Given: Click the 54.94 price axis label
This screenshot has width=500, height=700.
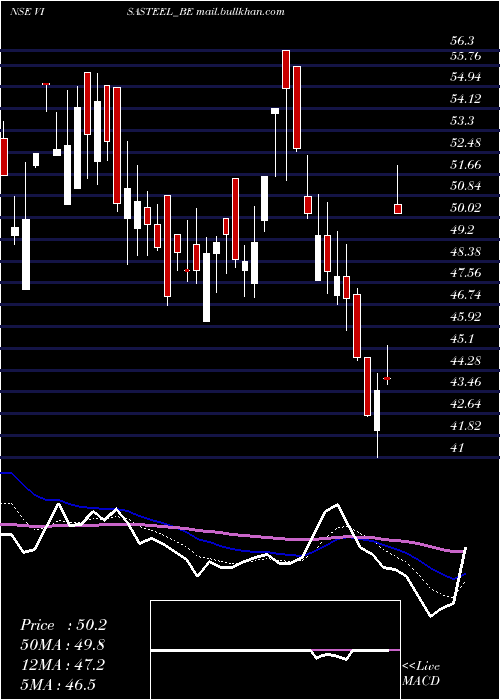Looking at the screenshot, I should coord(466,78).
